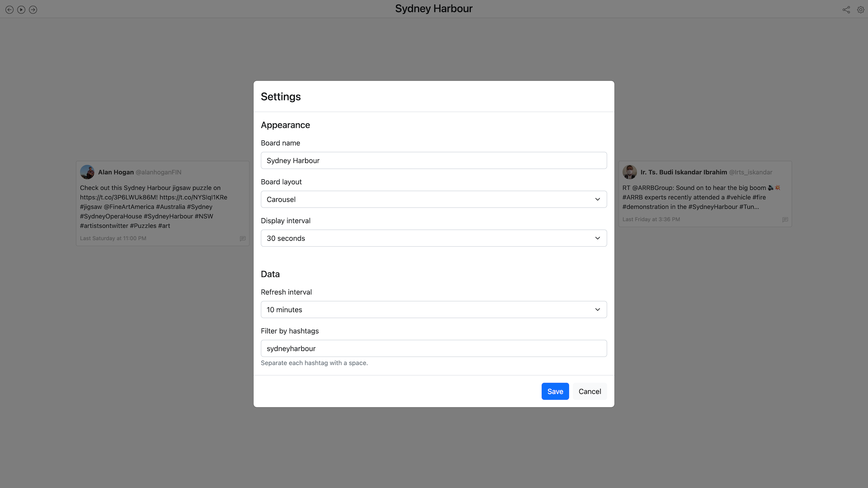Click the @Irts_iskandar handle
The image size is (868, 488).
pos(750,172)
